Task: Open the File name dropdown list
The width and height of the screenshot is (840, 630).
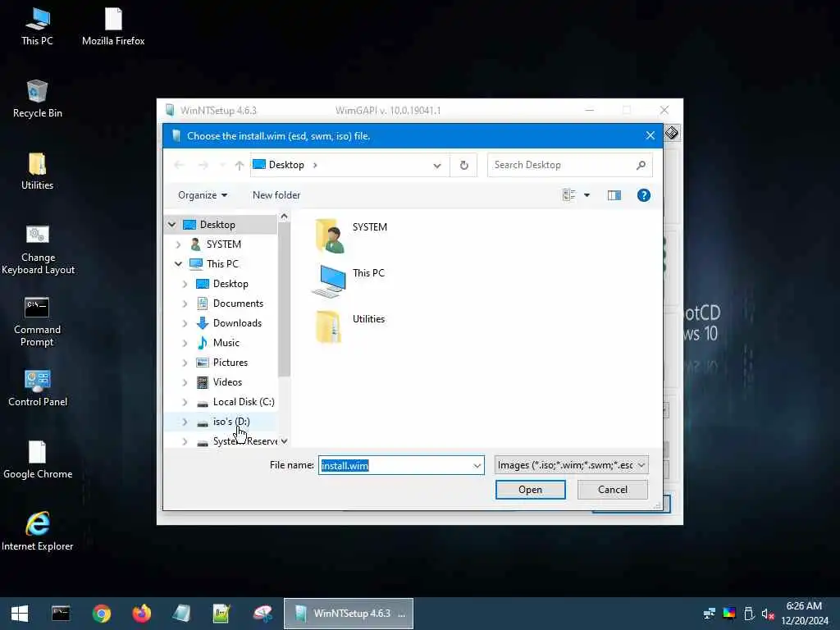Action: (x=477, y=466)
